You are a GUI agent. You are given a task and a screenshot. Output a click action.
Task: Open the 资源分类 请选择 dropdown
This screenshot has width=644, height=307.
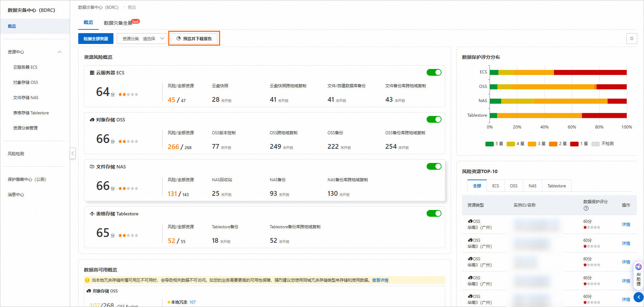[x=142, y=39]
